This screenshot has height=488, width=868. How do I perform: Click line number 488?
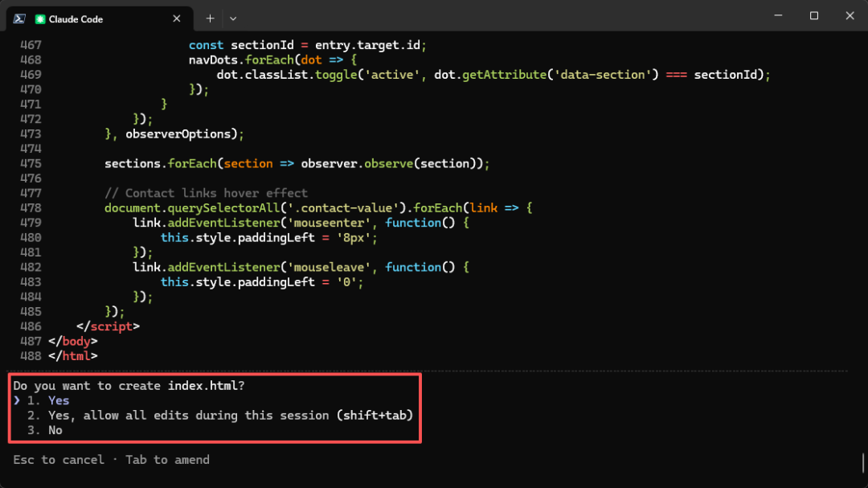pyautogui.click(x=31, y=356)
